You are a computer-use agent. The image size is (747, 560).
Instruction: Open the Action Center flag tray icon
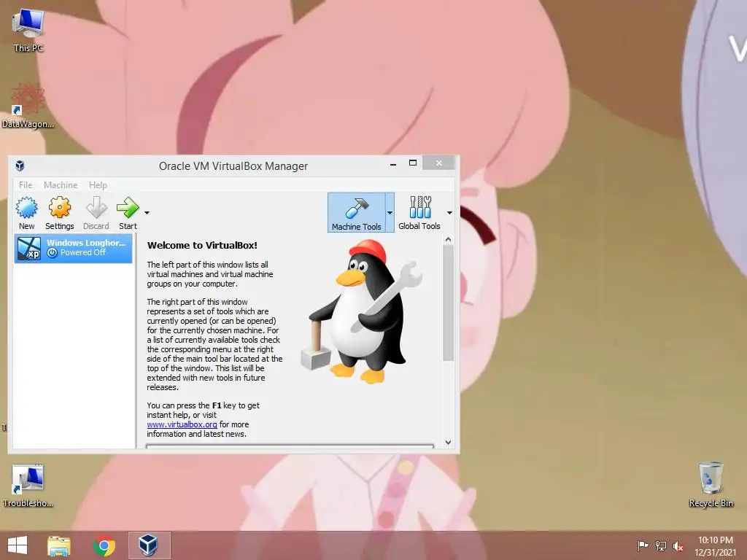[643, 545]
